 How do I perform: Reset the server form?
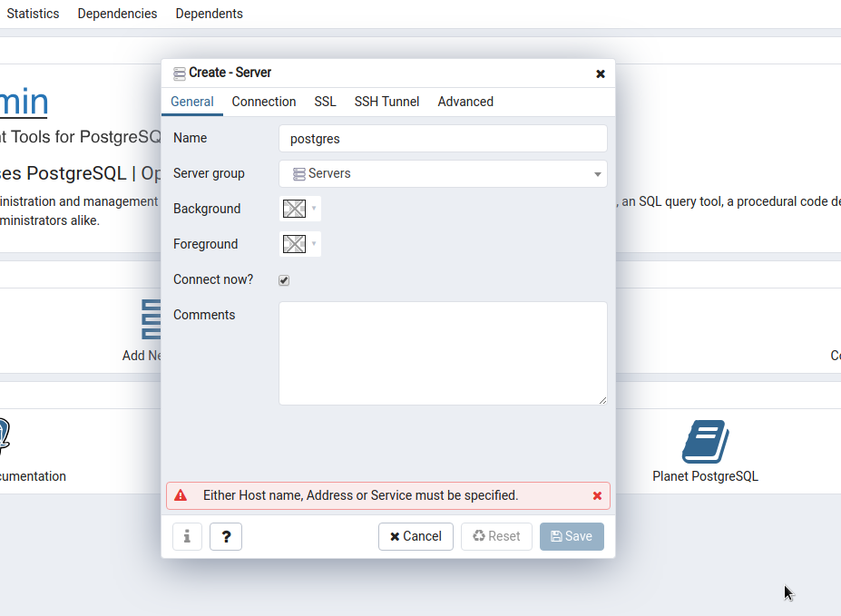tap(496, 537)
